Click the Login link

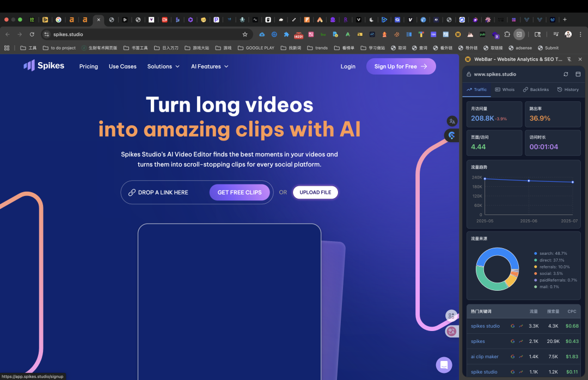click(x=347, y=66)
